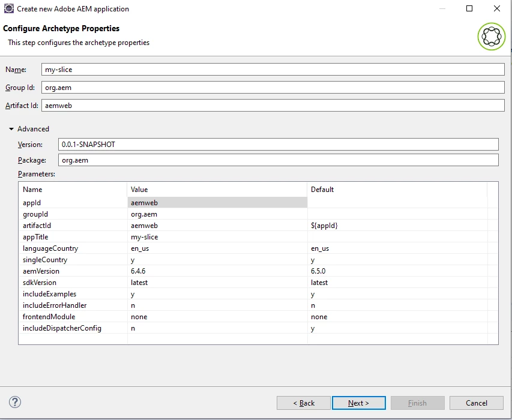Select the frontendModule value none

pyautogui.click(x=139, y=317)
